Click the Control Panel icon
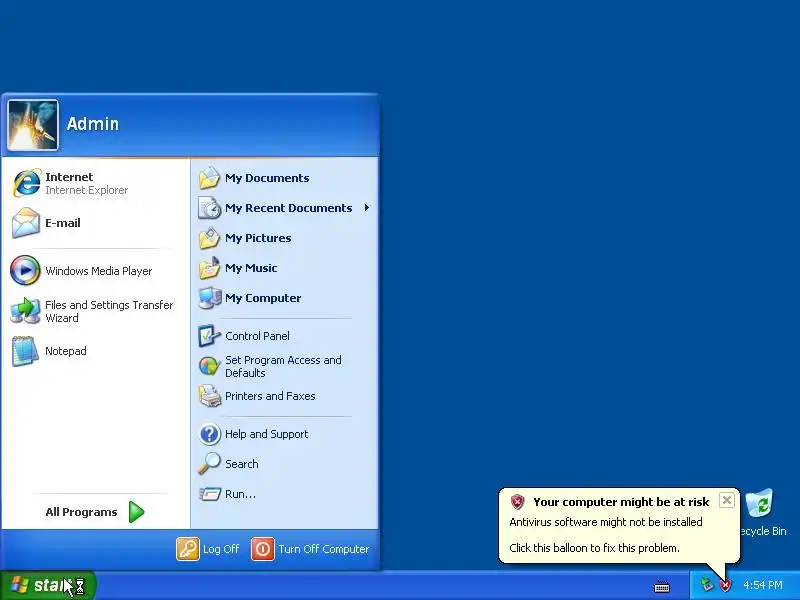 tap(209, 336)
